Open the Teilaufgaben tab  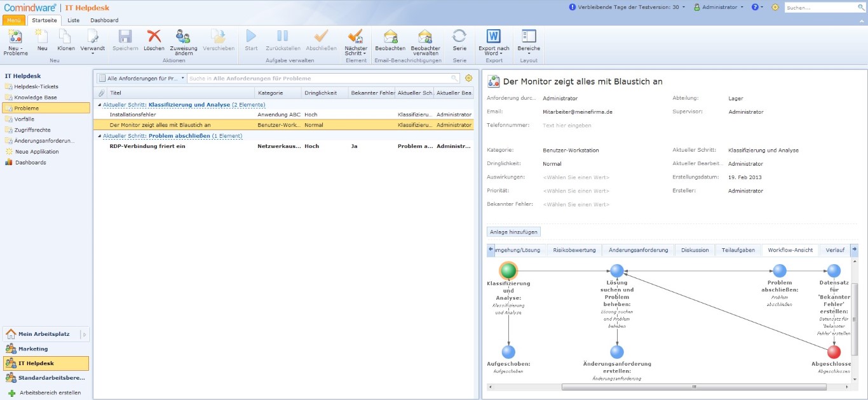pos(738,250)
